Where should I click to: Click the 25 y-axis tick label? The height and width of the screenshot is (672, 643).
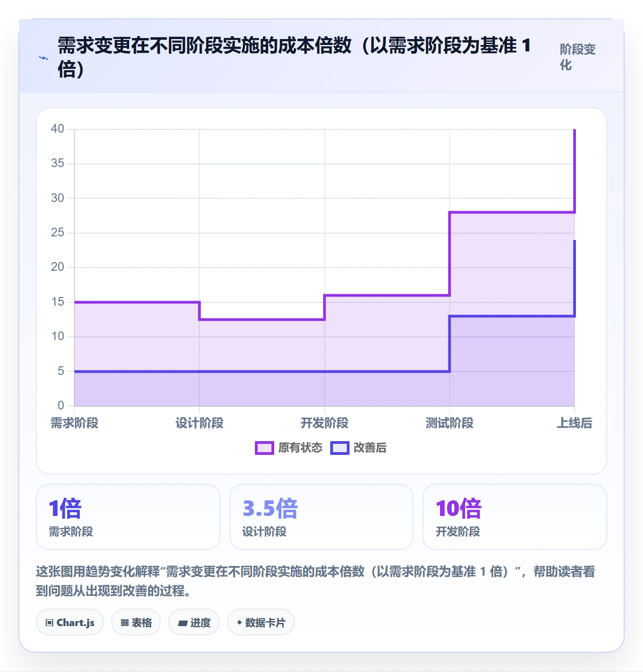coord(57,233)
